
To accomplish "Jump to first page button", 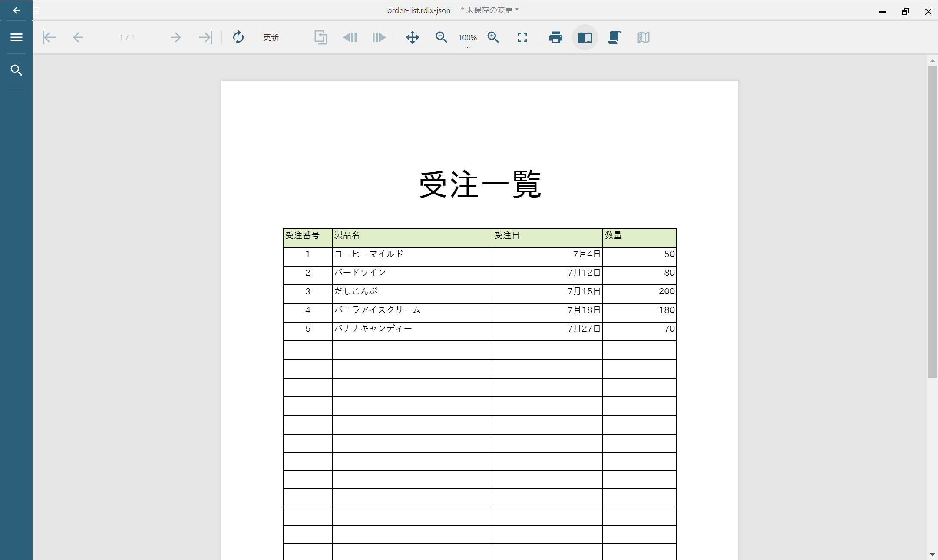I will pyautogui.click(x=49, y=37).
